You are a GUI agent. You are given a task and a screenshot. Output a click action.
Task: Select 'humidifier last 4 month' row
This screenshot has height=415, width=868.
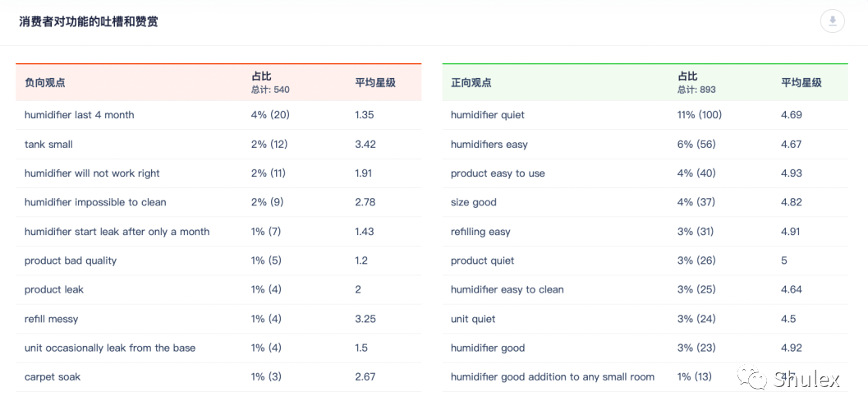pyautogui.click(x=218, y=115)
